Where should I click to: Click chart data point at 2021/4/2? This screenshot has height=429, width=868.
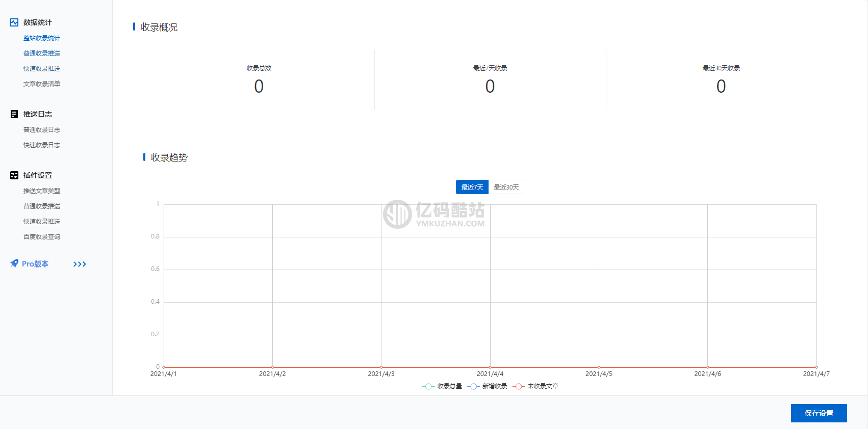(x=272, y=367)
